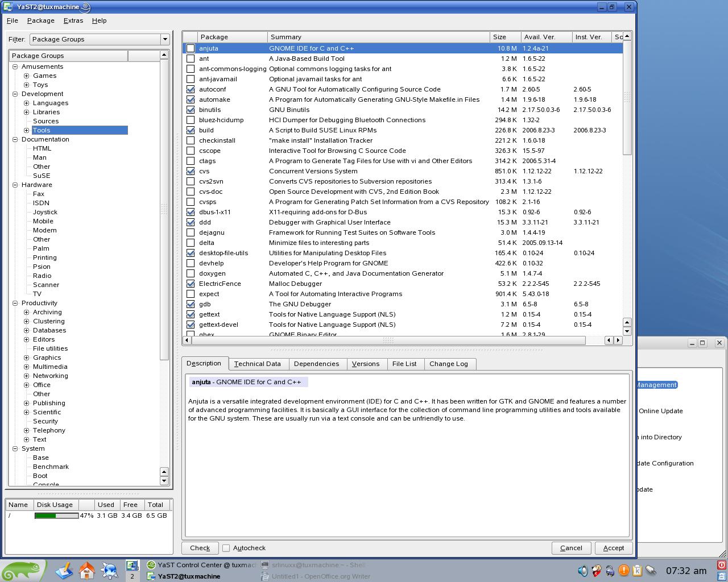The image size is (728, 582).
Task: Open the Package menu
Action: coord(41,20)
